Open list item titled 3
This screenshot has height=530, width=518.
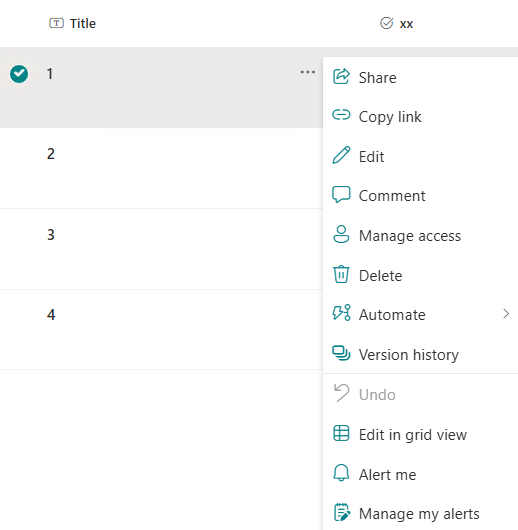click(x=51, y=234)
